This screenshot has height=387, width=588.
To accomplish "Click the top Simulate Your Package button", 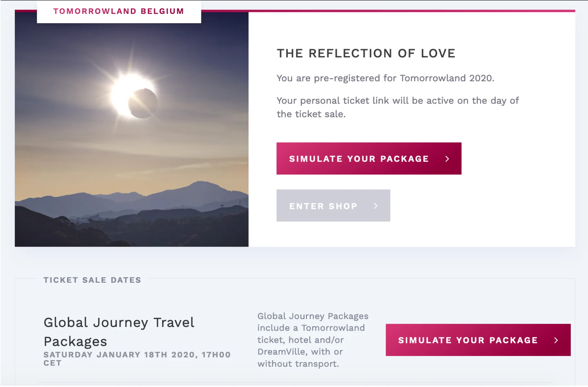I will (369, 158).
